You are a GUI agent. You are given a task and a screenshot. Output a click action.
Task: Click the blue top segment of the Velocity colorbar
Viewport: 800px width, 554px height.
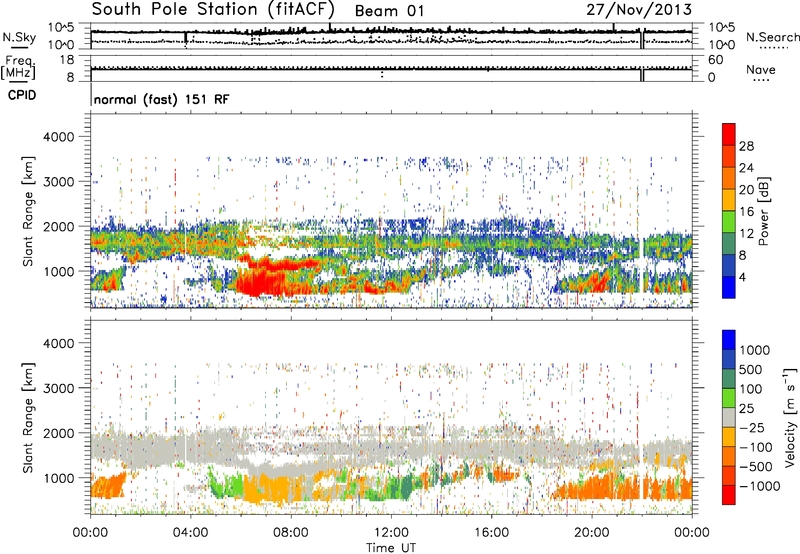pyautogui.click(x=729, y=340)
